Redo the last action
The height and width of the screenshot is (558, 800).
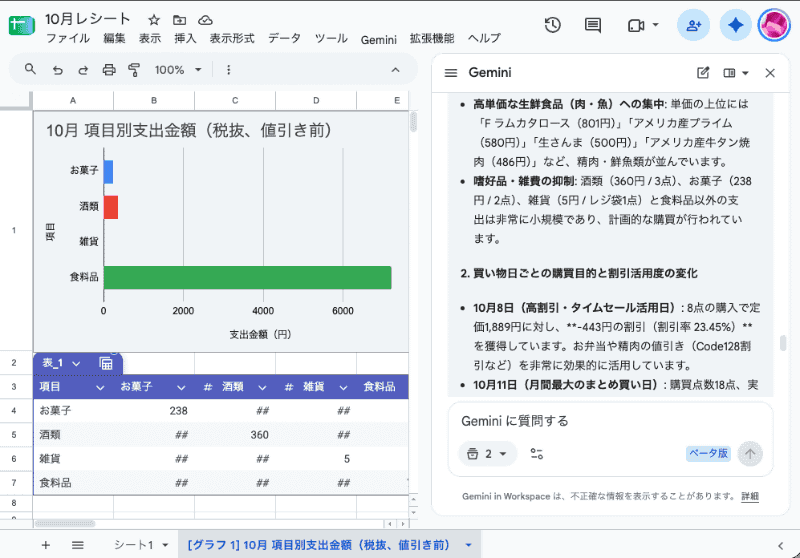[83, 70]
